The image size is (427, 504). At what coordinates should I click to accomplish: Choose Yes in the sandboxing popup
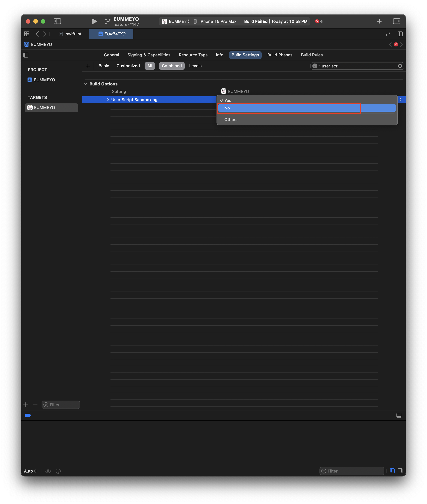pos(307,100)
